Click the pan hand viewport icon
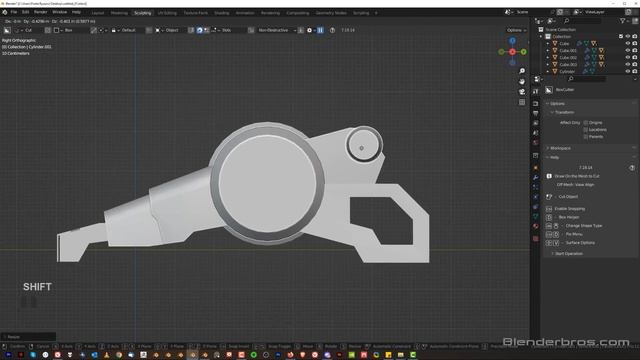Image resolution: width=640 pixels, height=360 pixels. (x=522, y=81)
